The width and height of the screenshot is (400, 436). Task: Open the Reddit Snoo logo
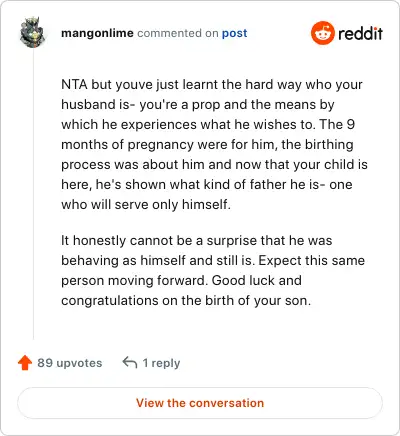[x=322, y=33]
